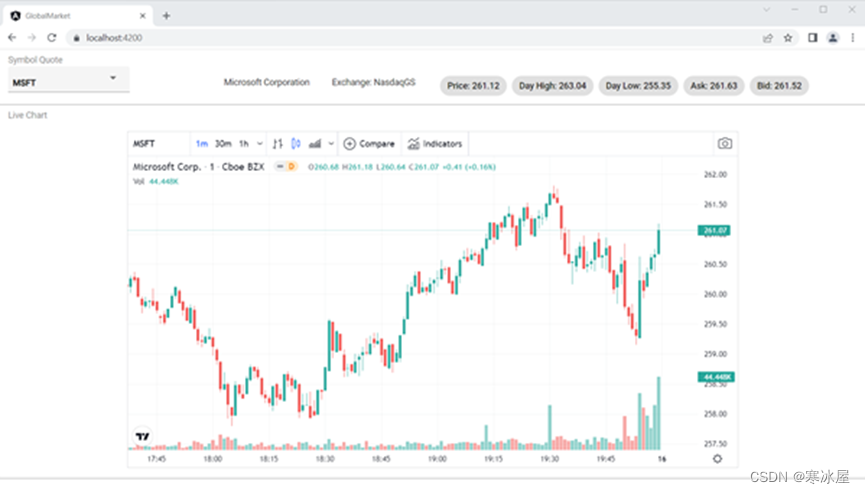The width and height of the screenshot is (865, 494).
Task: Click the Bid: 261.52 chip
Action: click(x=779, y=86)
